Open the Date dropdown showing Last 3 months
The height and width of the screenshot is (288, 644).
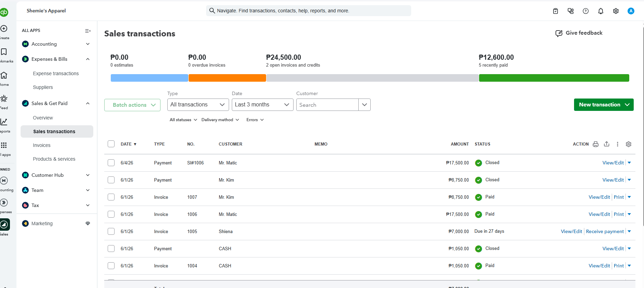tap(263, 105)
